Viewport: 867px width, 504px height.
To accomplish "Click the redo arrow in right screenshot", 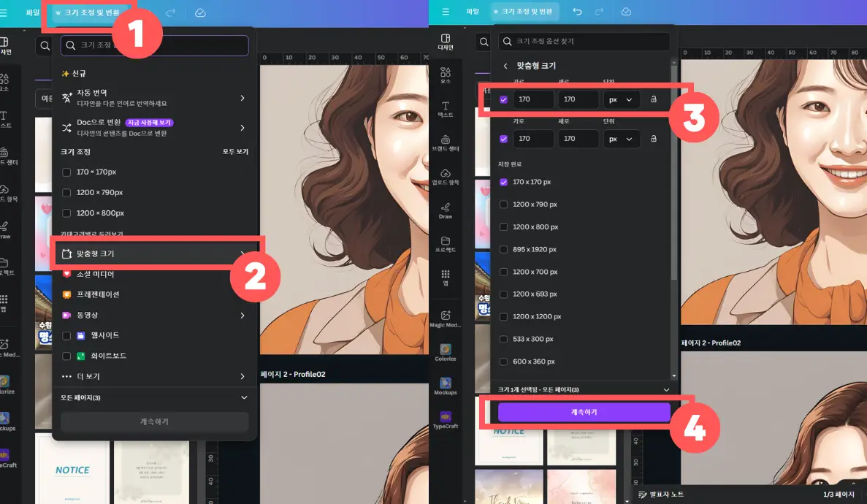I will (x=599, y=12).
